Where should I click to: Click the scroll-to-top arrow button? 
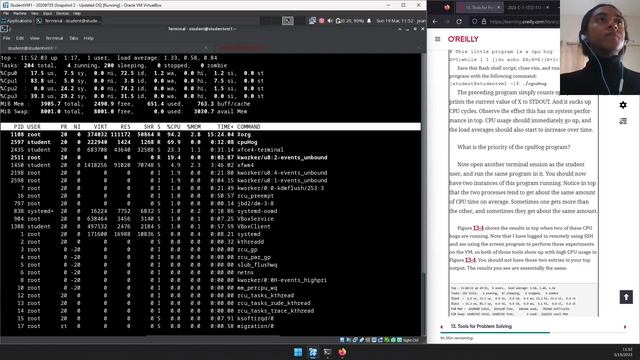click(626, 297)
